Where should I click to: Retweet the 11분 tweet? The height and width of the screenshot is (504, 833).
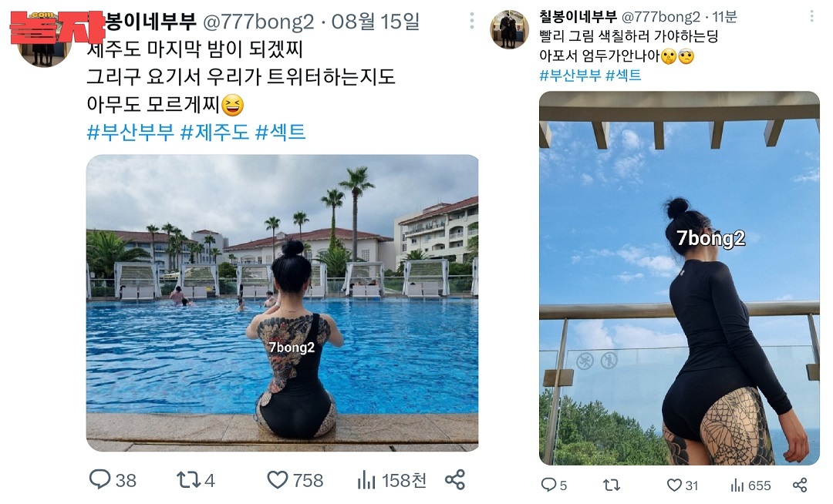612,485
